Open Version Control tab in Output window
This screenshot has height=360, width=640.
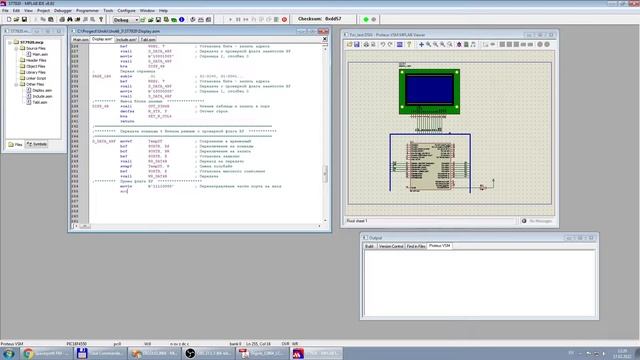click(x=391, y=246)
